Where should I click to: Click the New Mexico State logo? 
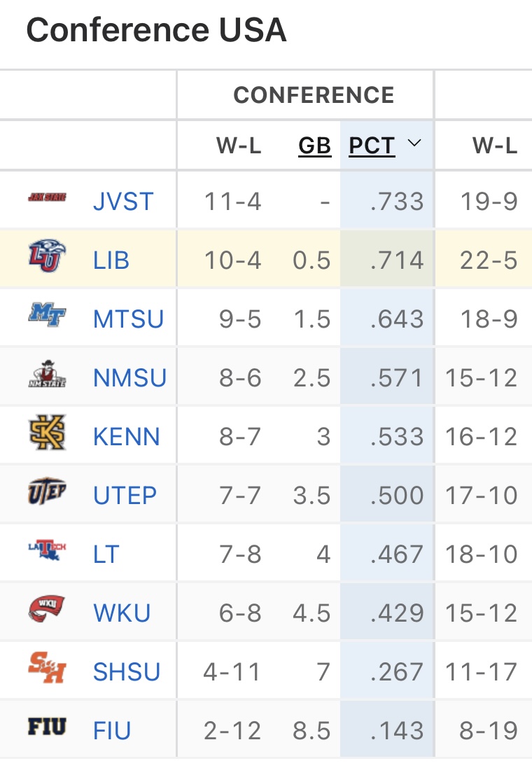[x=47, y=375]
